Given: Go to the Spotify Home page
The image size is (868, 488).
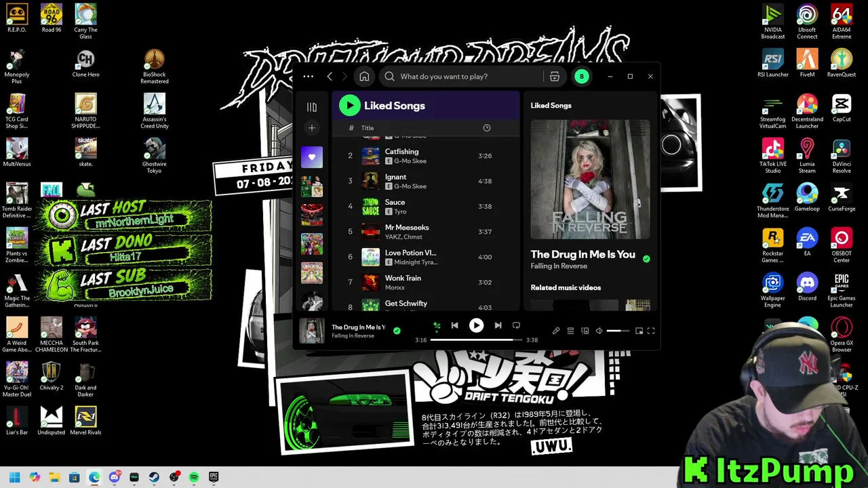Looking at the screenshot, I should [x=364, y=77].
